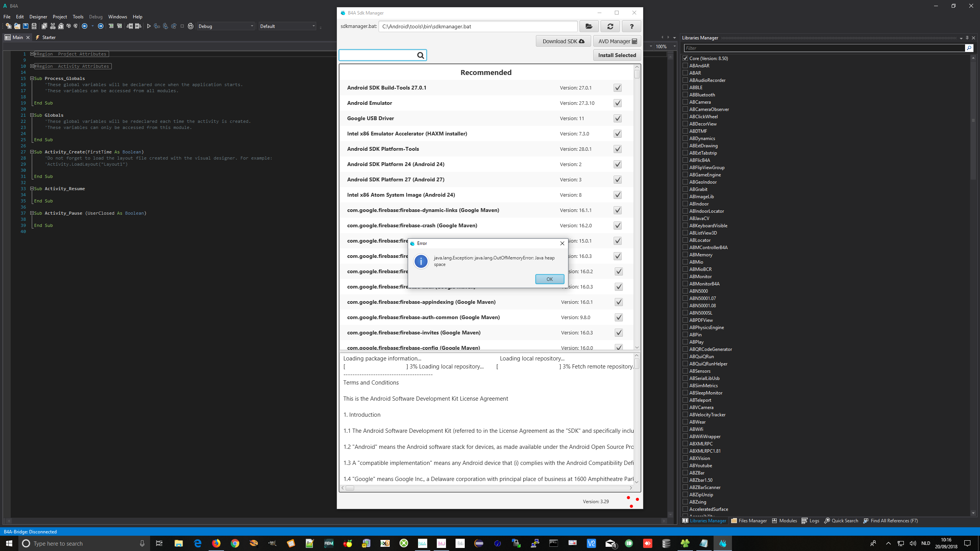Check the ABCamera library checkbox
The height and width of the screenshot is (551, 980).
pyautogui.click(x=685, y=102)
